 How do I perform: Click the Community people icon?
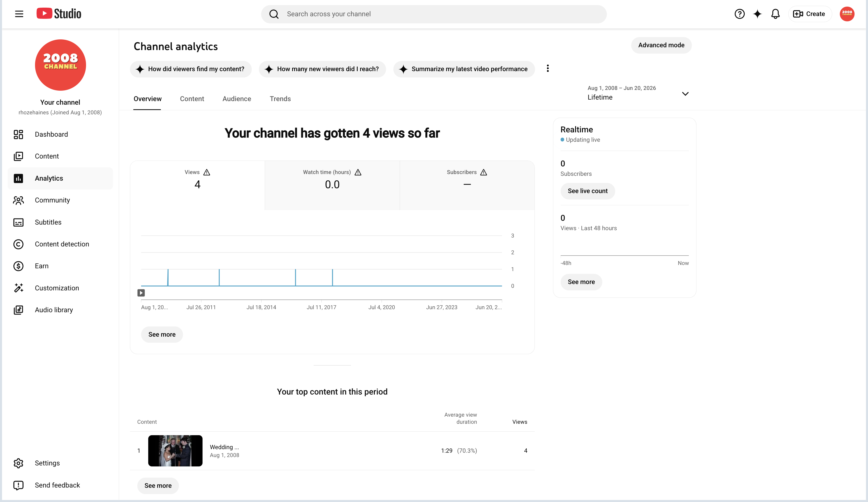click(18, 200)
